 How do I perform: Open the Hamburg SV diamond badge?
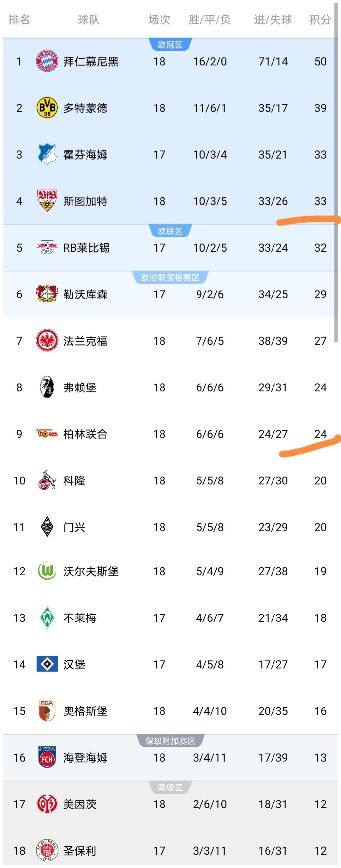47,664
